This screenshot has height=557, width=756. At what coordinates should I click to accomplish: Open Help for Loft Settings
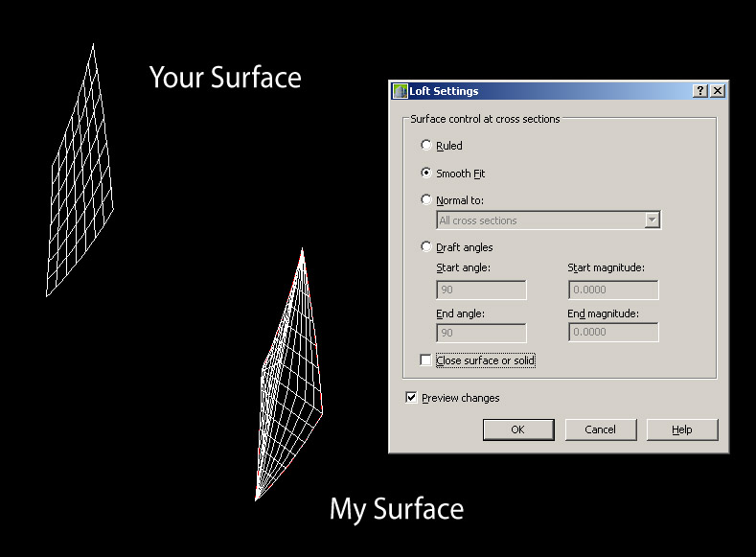click(682, 429)
